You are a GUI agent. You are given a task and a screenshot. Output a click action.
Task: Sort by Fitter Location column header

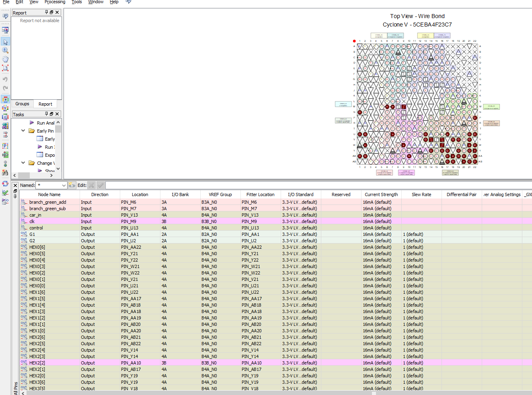pyautogui.click(x=261, y=194)
